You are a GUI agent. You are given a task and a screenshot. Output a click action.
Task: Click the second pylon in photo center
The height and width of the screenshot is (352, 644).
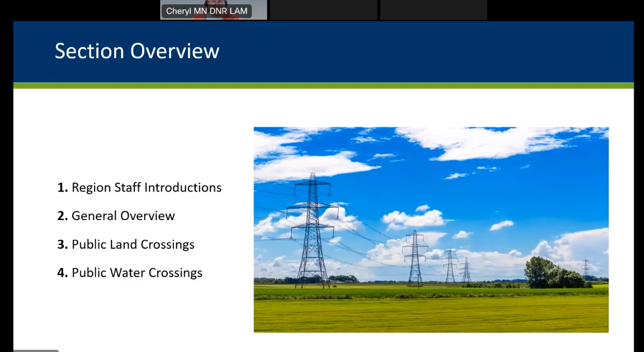415,256
